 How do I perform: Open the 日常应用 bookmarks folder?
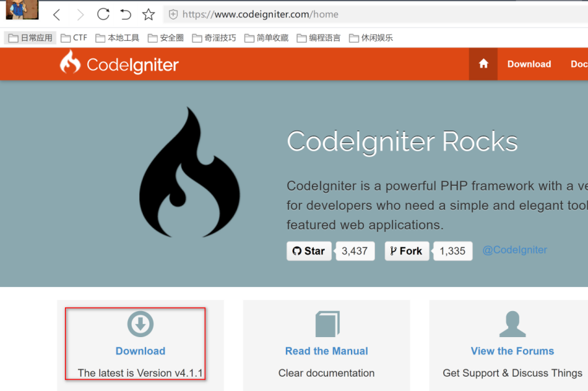tap(30, 37)
